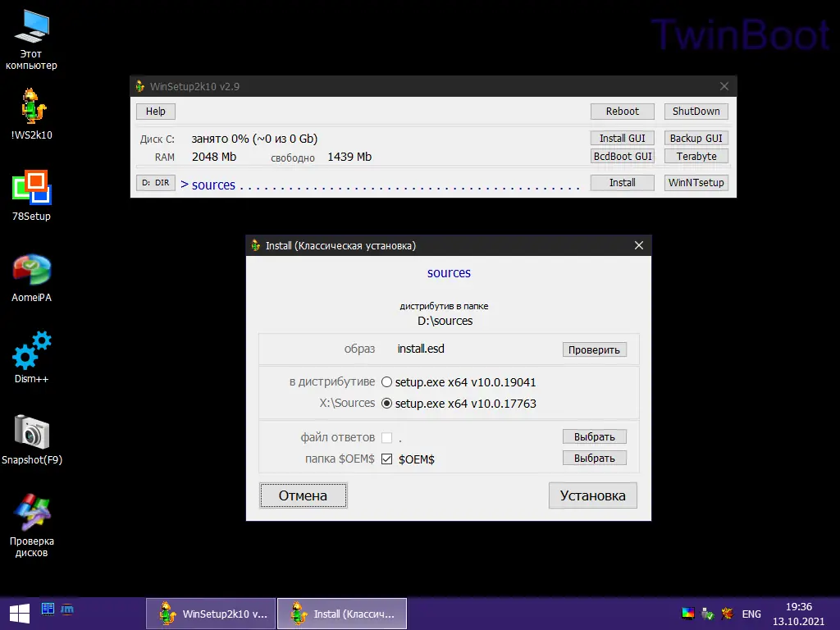Switch to Install (Классич...) taskbar window

point(342,614)
